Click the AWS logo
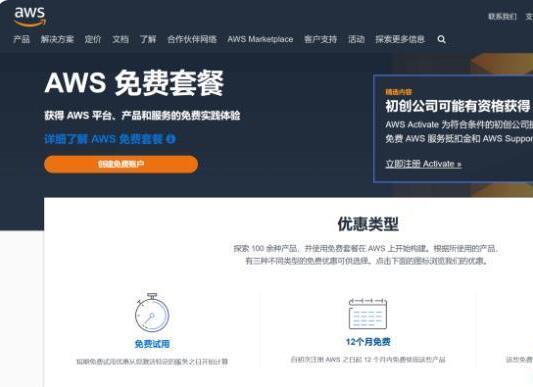The height and width of the screenshot is (387, 533). [x=30, y=16]
